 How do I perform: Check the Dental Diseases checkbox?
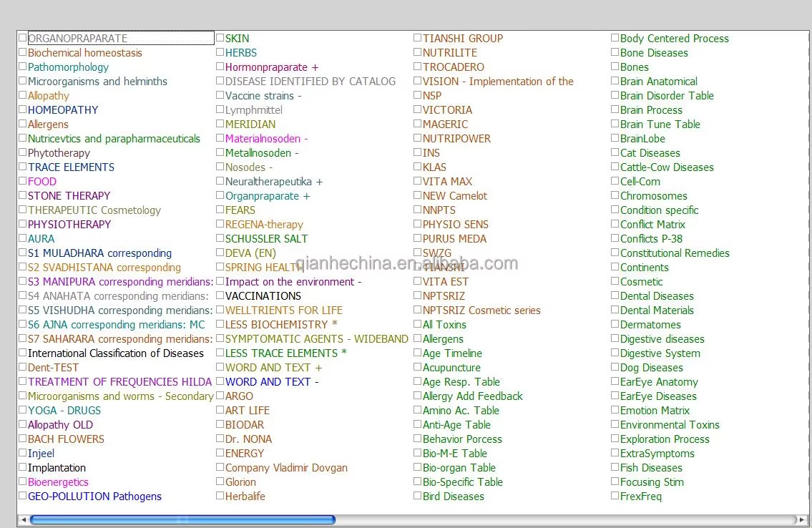tap(615, 295)
